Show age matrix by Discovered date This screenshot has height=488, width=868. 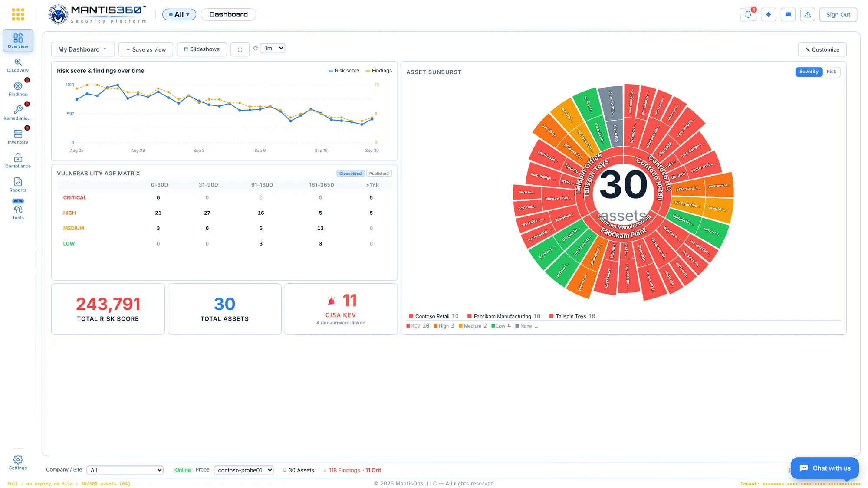[350, 174]
